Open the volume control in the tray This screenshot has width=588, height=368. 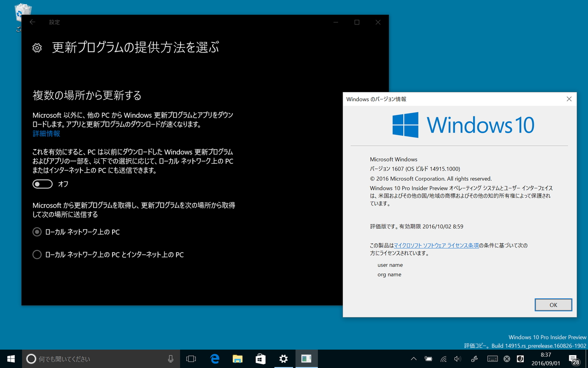(x=458, y=358)
